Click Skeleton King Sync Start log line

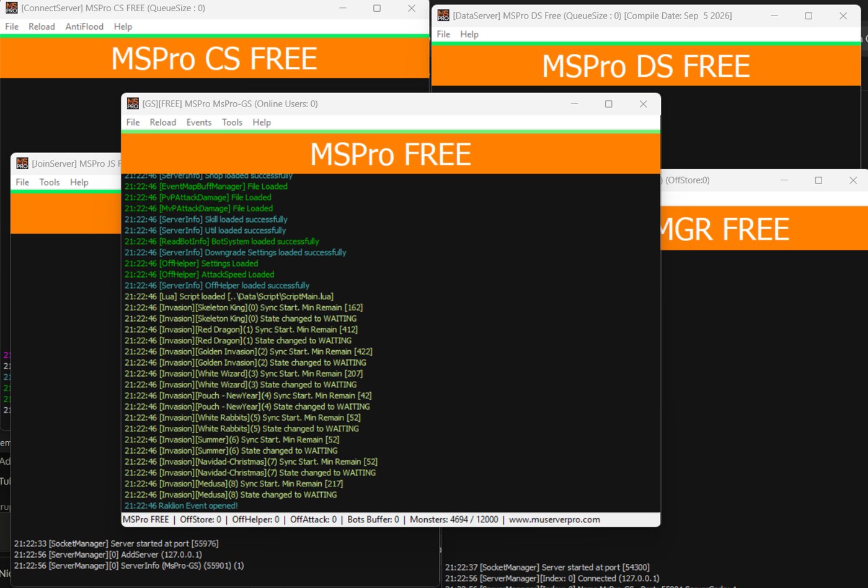click(244, 307)
